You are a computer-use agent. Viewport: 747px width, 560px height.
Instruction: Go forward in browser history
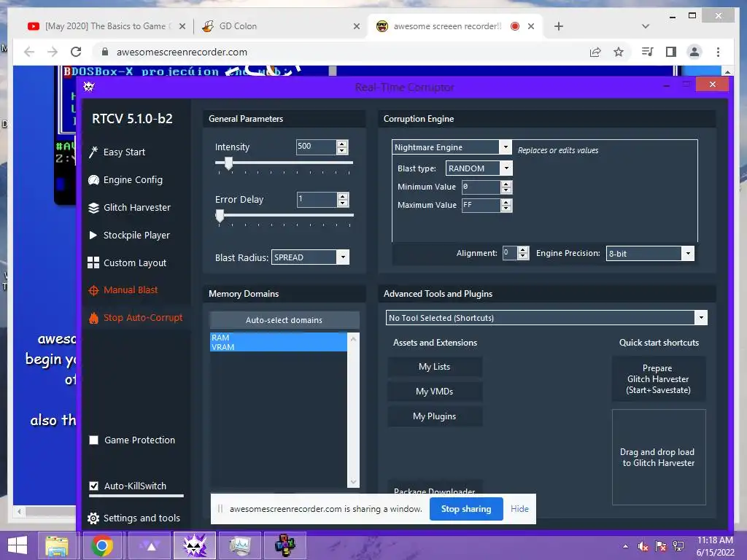pyautogui.click(x=53, y=52)
